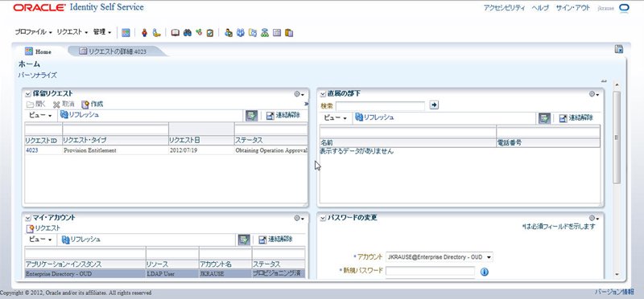The height and width of the screenshot is (299, 644).
Task: Toggle query-by-example filter in マイ・アカウント
Action: tap(244, 240)
